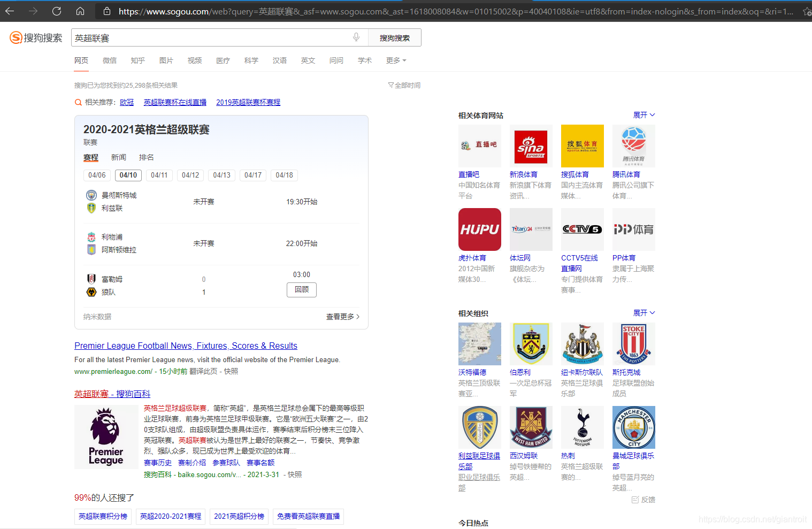Open the Sina Sports site icon

pos(531,146)
